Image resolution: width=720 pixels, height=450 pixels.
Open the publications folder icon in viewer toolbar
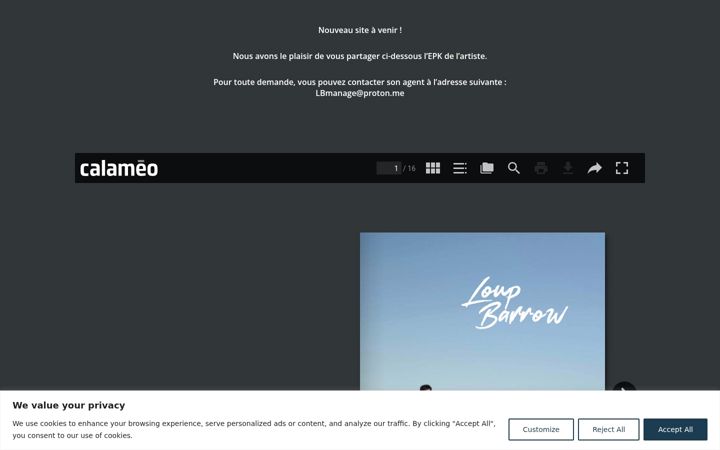click(x=487, y=168)
